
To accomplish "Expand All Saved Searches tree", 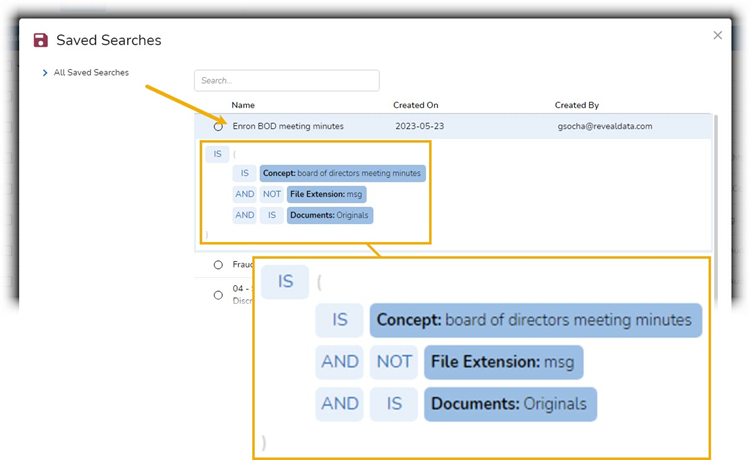I will point(45,73).
